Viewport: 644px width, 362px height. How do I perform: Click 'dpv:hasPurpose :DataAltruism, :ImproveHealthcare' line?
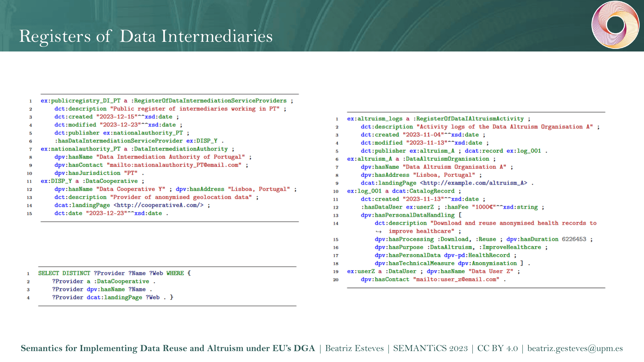pos(461,247)
